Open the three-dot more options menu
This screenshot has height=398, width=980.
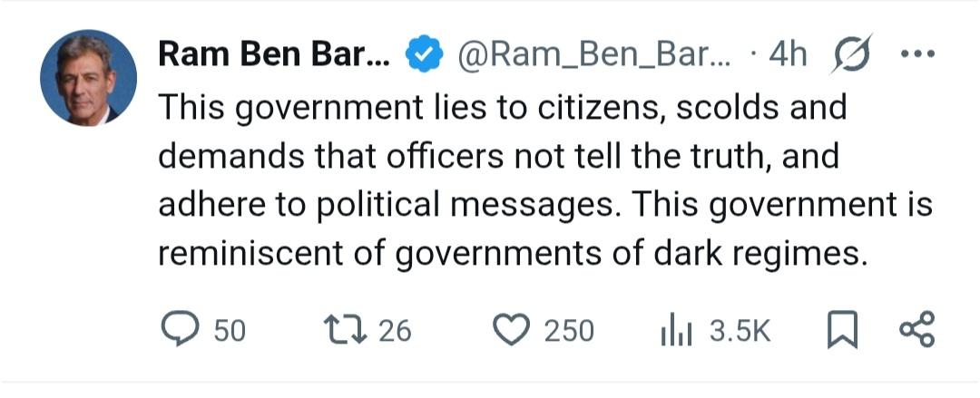pos(916,54)
